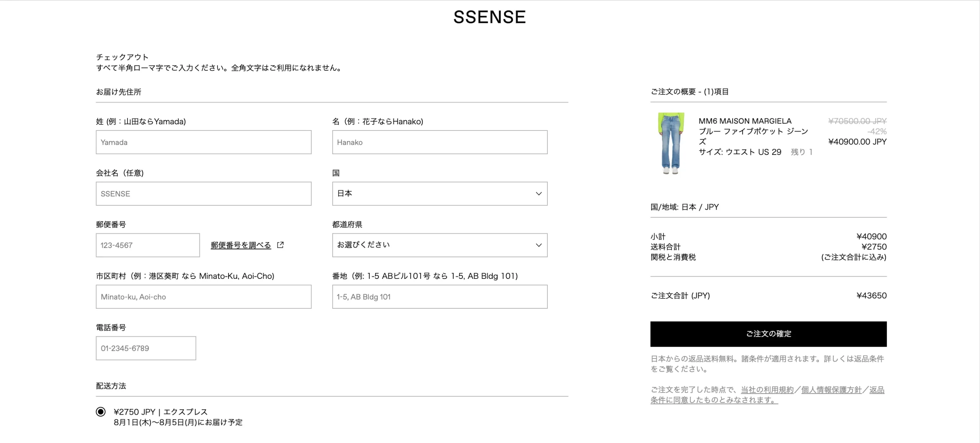Click the size text サイズ: ウエスト US 29
This screenshot has height=443, width=980.
(x=740, y=152)
